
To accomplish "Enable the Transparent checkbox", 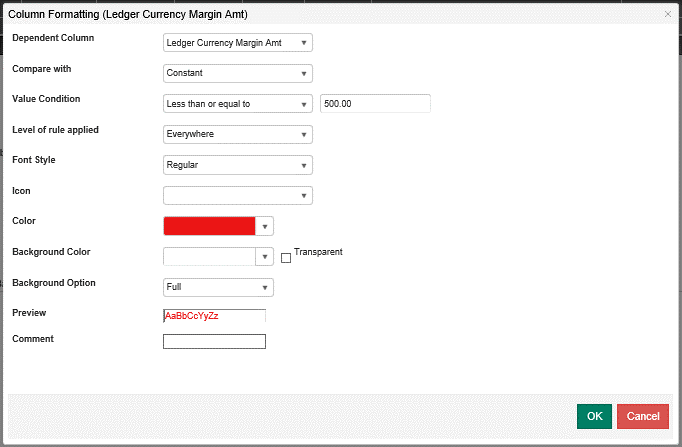I will coord(286,258).
